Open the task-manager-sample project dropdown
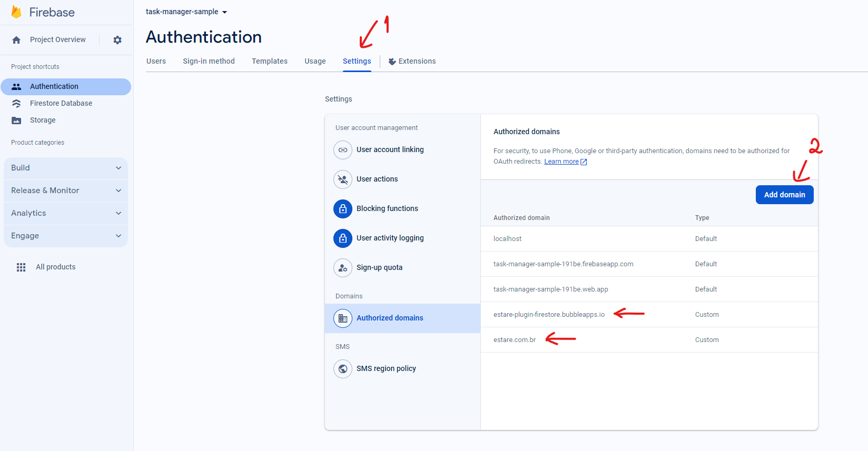The height and width of the screenshot is (451, 868). click(x=186, y=12)
